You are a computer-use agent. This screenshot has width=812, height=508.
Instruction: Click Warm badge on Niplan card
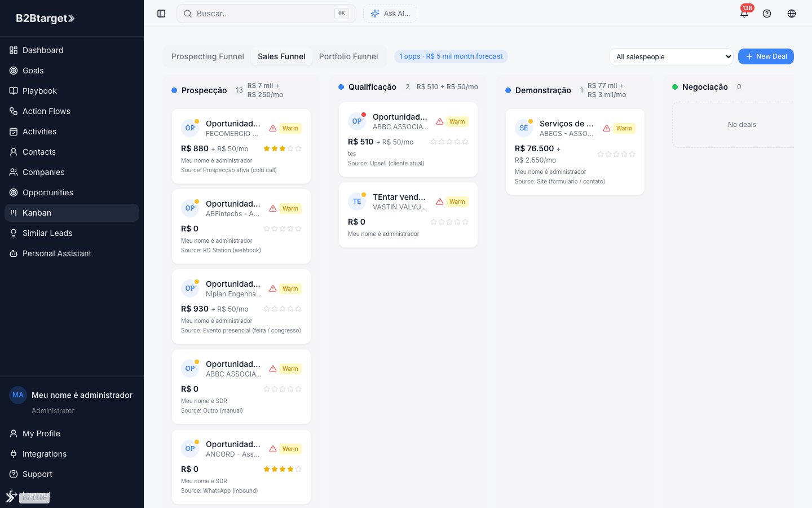point(290,288)
